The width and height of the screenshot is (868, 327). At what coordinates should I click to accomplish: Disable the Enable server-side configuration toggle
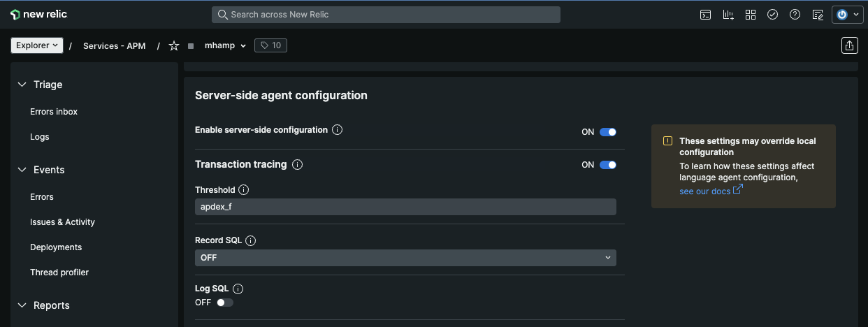tap(608, 132)
